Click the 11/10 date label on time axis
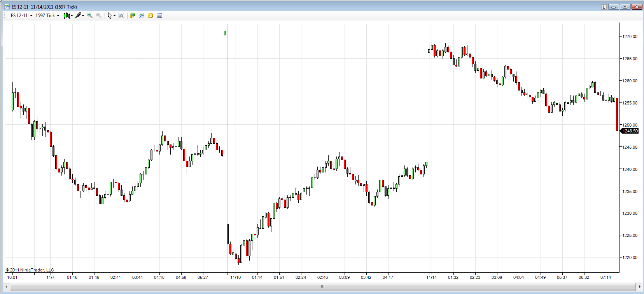The width and height of the screenshot is (644, 294). pos(236,277)
